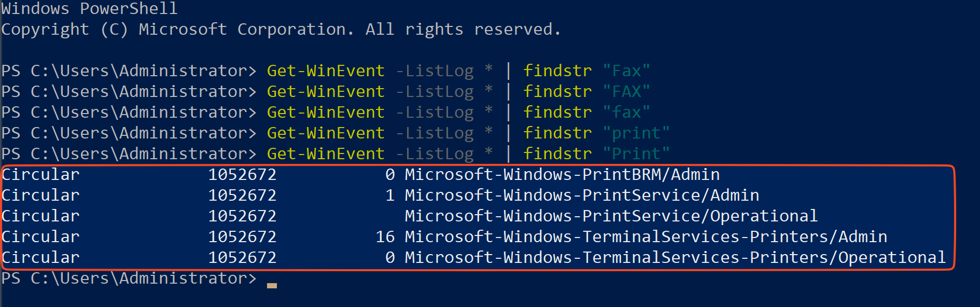Viewport: 980px width, 307px height.
Task: Click the lowercase "fax" search string
Action: 626,112
